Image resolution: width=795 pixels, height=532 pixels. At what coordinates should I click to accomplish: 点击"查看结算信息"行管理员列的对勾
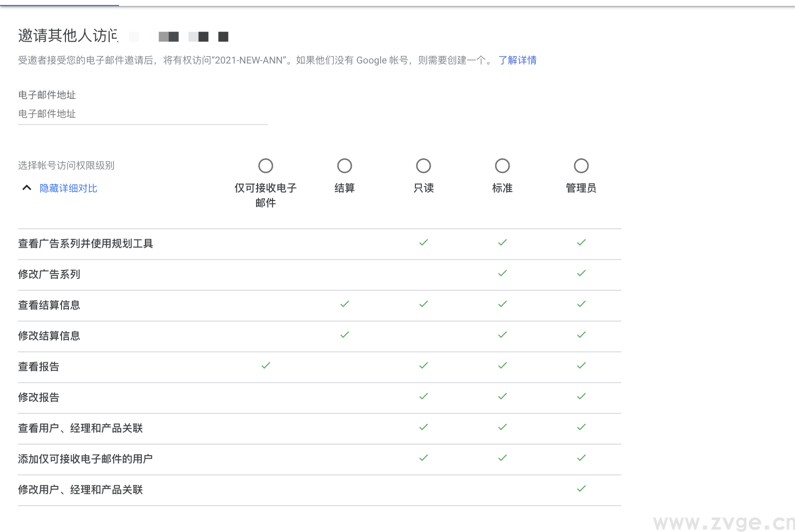point(581,304)
